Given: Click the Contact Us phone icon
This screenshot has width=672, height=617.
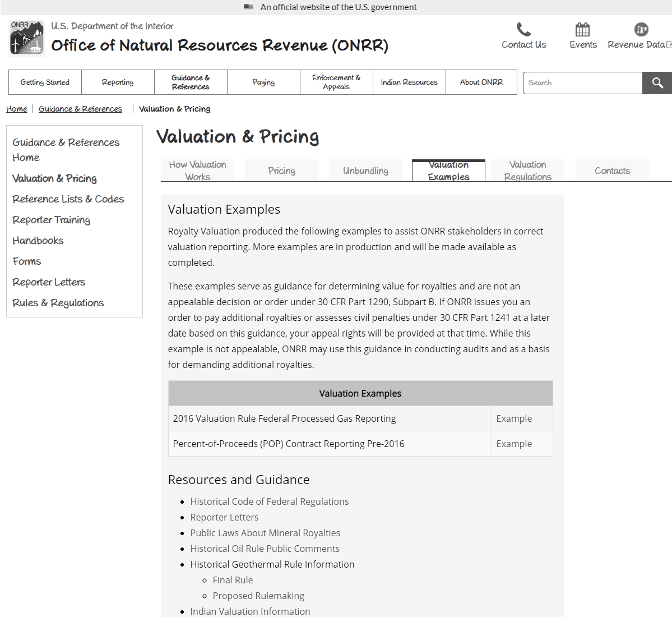Looking at the screenshot, I should pyautogui.click(x=523, y=29).
